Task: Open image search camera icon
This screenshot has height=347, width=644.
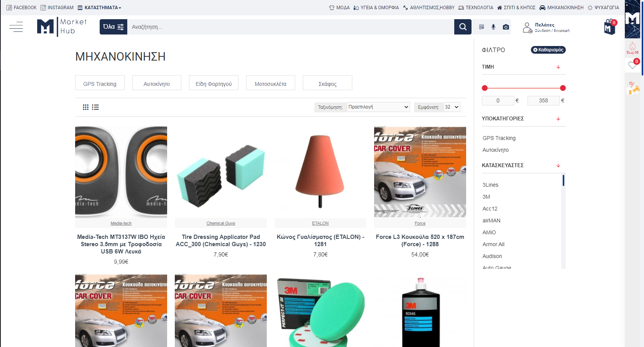Action: [506, 27]
